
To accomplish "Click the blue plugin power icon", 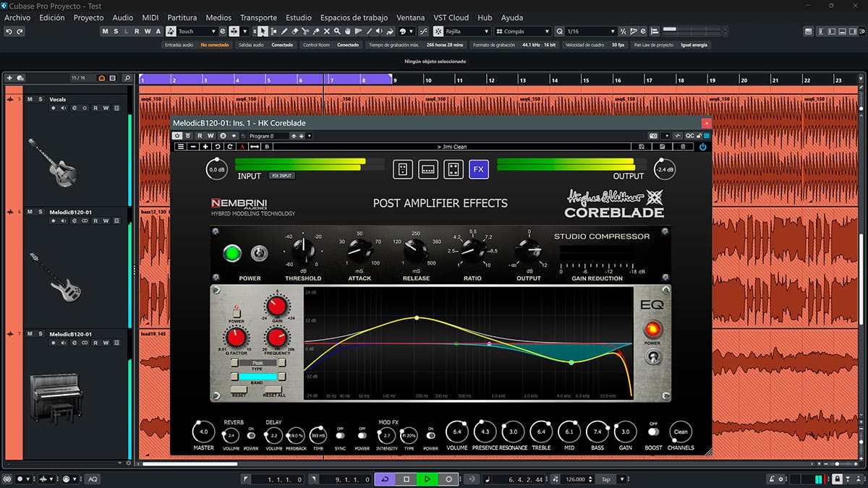I will [x=702, y=147].
